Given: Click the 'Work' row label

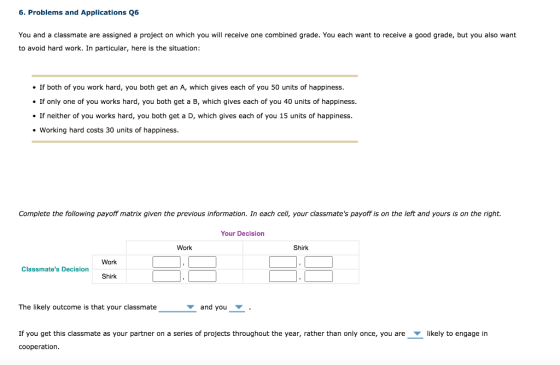Looking at the screenshot, I should click(x=109, y=262).
